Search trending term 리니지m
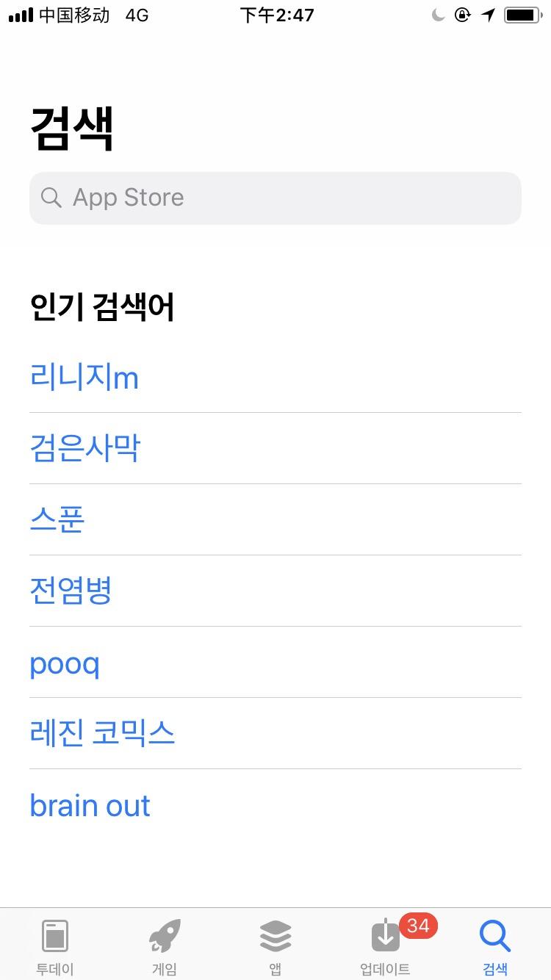Screen dimensions: 551x980 tap(84, 378)
